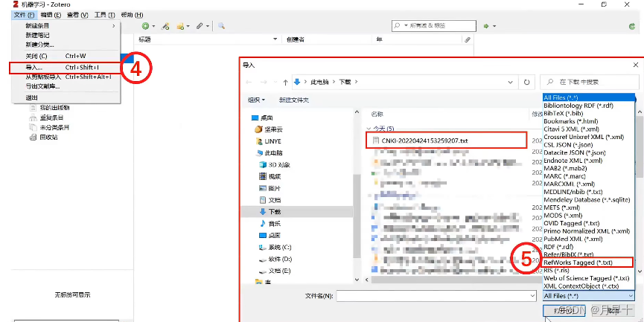This screenshot has width=644, height=322.
Task: Open the 帮助 (H) menu
Action: click(x=132, y=15)
